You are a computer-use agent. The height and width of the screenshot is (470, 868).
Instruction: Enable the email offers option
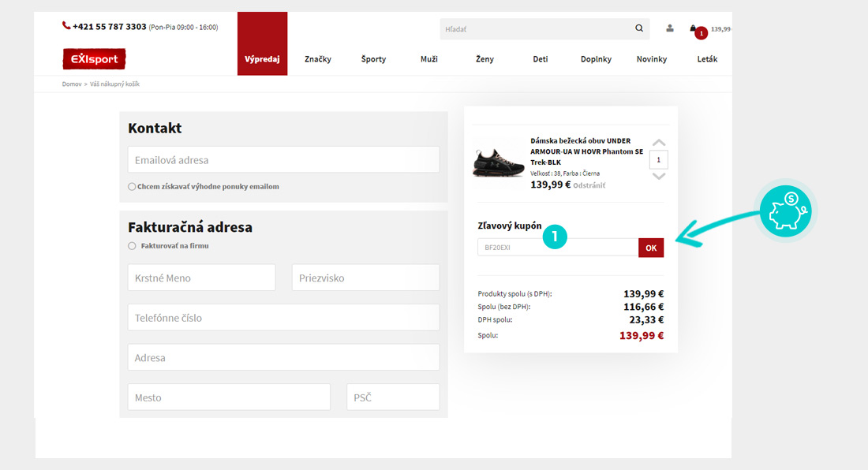coord(132,187)
